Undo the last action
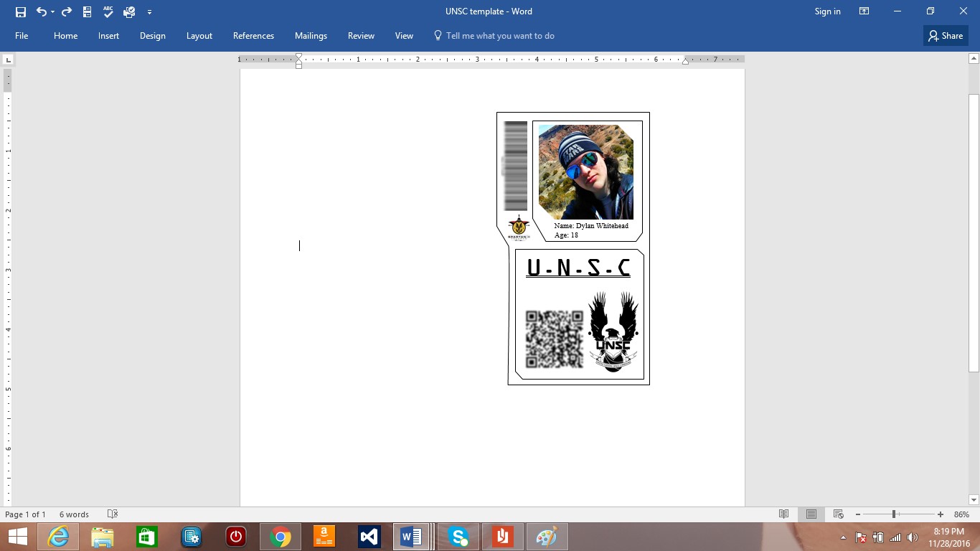980x551 pixels. pos(41,11)
